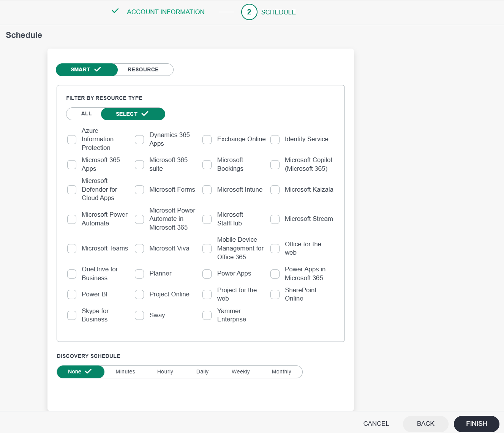Tick the Power BI checkbox

pyautogui.click(x=72, y=294)
